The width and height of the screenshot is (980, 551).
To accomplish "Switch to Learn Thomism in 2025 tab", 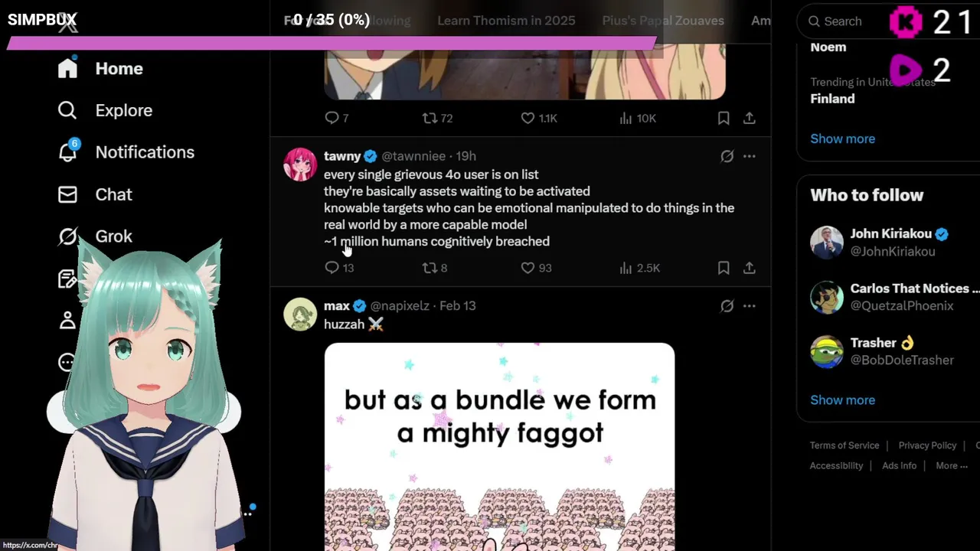I will coord(506,21).
